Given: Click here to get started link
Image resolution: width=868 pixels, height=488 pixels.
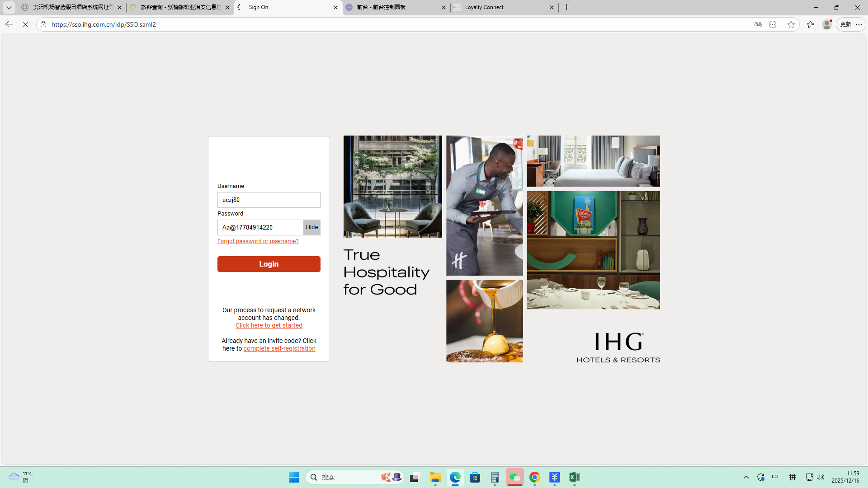Looking at the screenshot, I should pyautogui.click(x=269, y=325).
